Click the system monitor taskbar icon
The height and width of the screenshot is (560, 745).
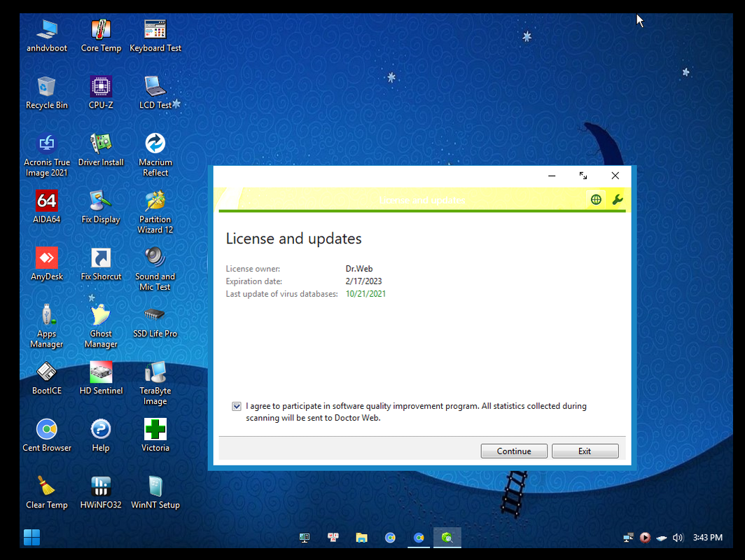305,537
